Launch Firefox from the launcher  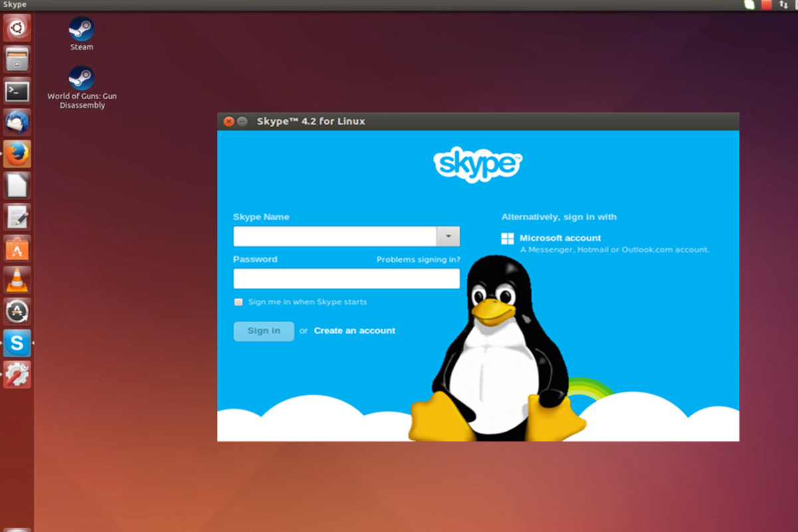pos(17,154)
